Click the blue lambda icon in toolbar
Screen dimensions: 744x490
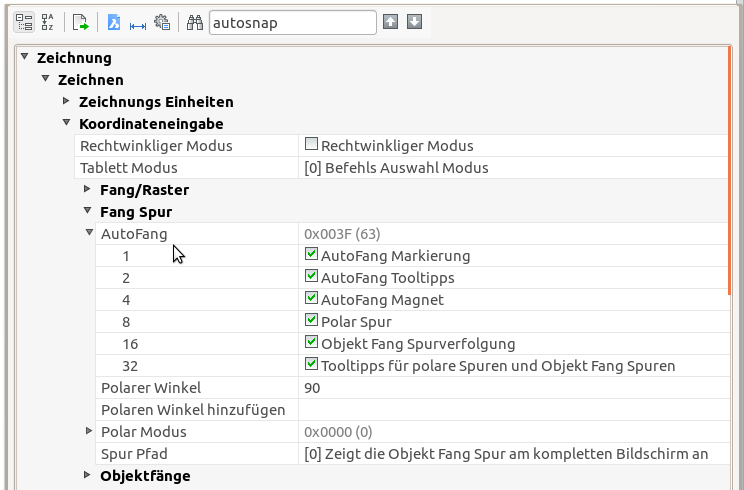click(x=114, y=22)
